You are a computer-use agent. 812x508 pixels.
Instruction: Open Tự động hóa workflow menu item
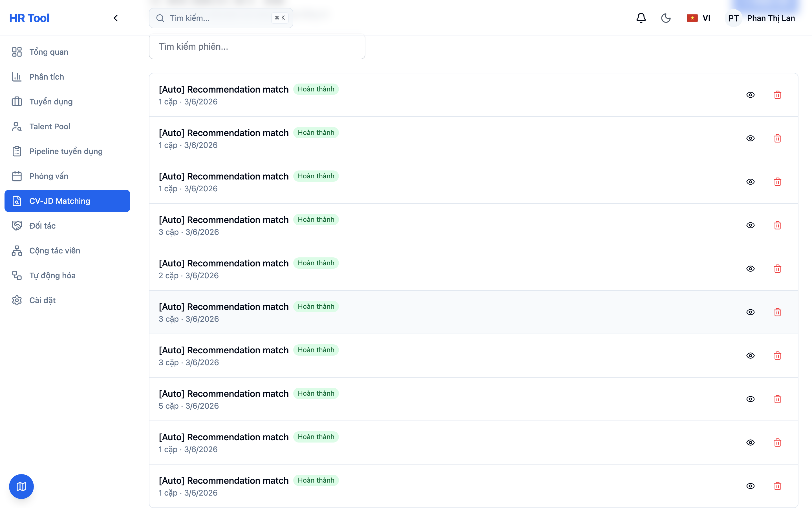(67, 275)
